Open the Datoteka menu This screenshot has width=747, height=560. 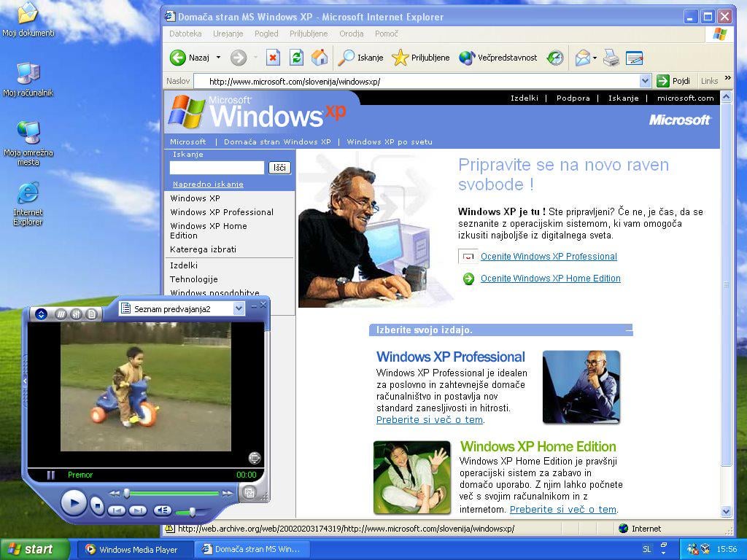185,34
